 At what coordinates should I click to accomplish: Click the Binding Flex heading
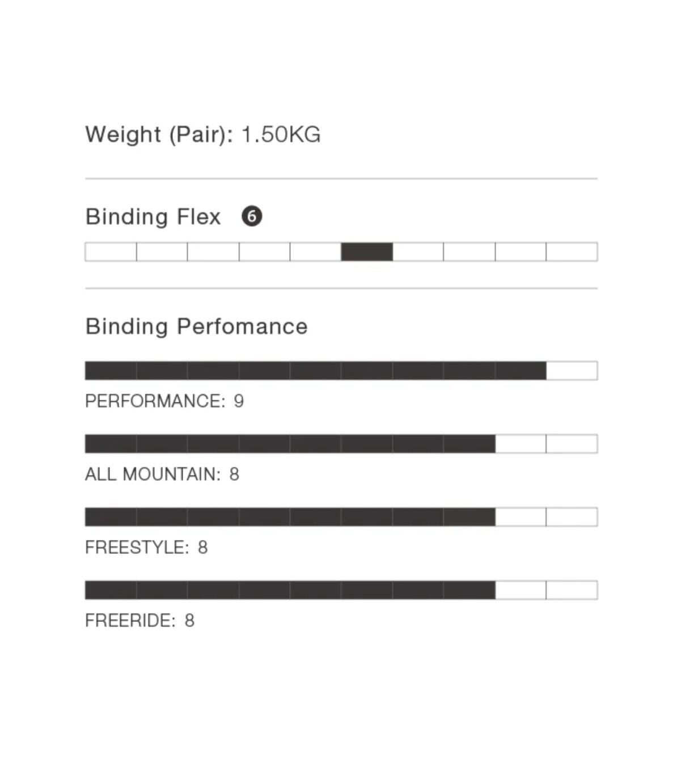click(x=153, y=217)
